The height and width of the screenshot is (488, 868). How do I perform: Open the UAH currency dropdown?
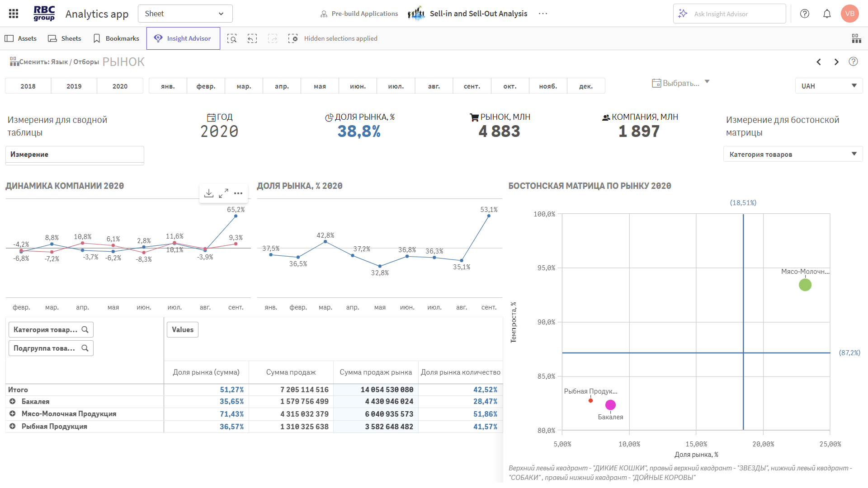828,86
